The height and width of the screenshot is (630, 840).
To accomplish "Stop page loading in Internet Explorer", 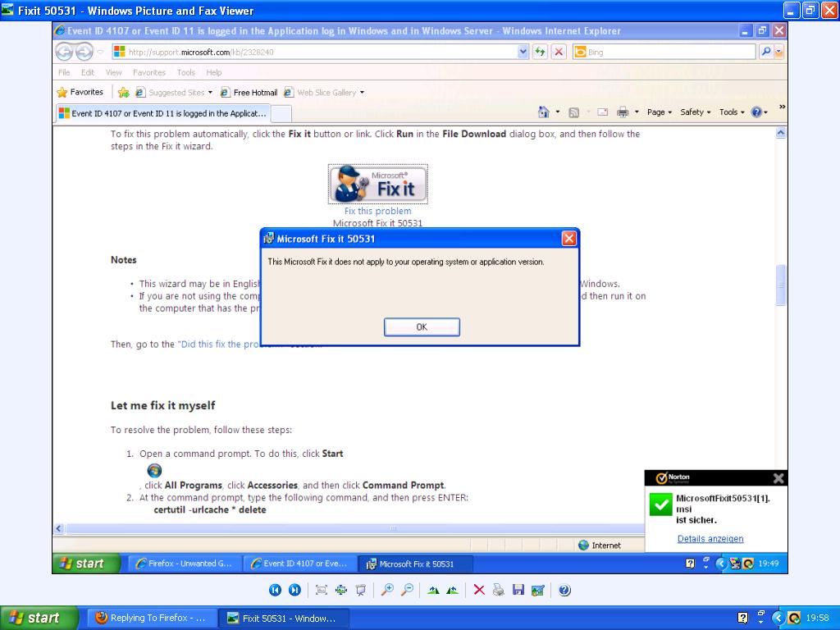I will [559, 52].
